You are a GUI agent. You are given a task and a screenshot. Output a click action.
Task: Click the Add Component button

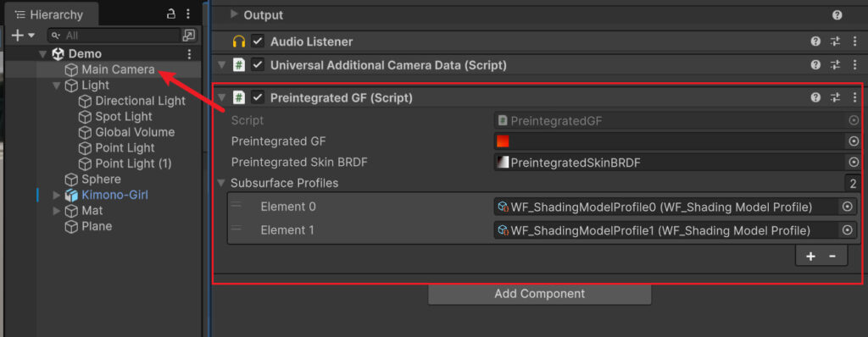(x=540, y=294)
